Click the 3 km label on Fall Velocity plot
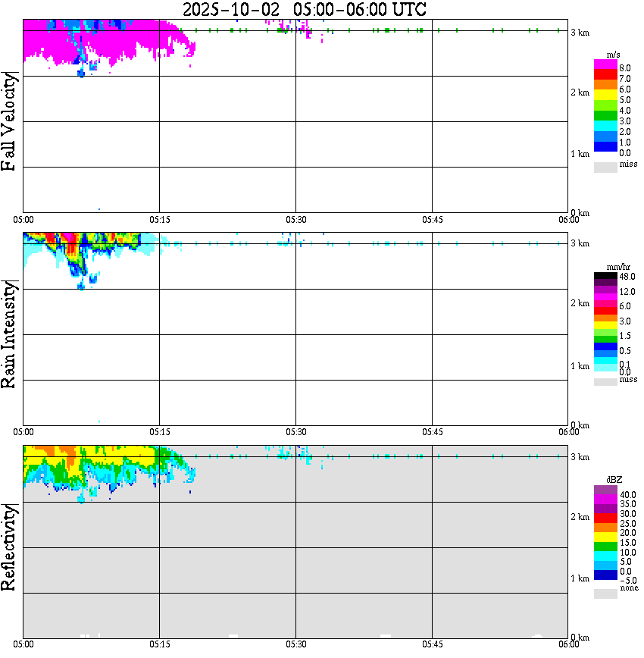Image resolution: width=644 pixels, height=658 pixels. click(580, 33)
